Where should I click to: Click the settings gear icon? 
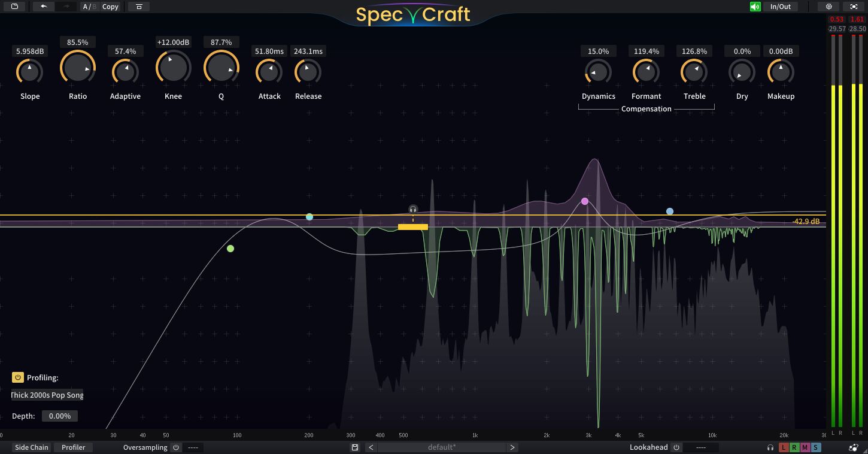pos(828,7)
